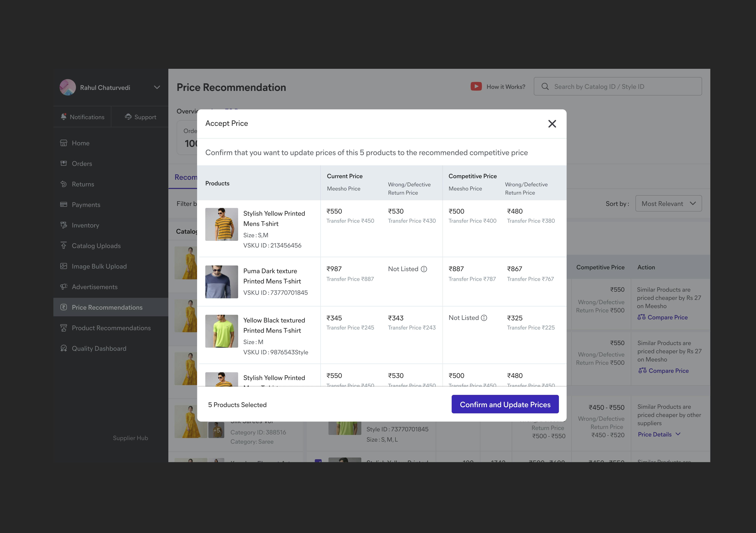Open Returns from the sidebar
Screen dimensions: 756x533
pyautogui.click(x=111, y=184)
